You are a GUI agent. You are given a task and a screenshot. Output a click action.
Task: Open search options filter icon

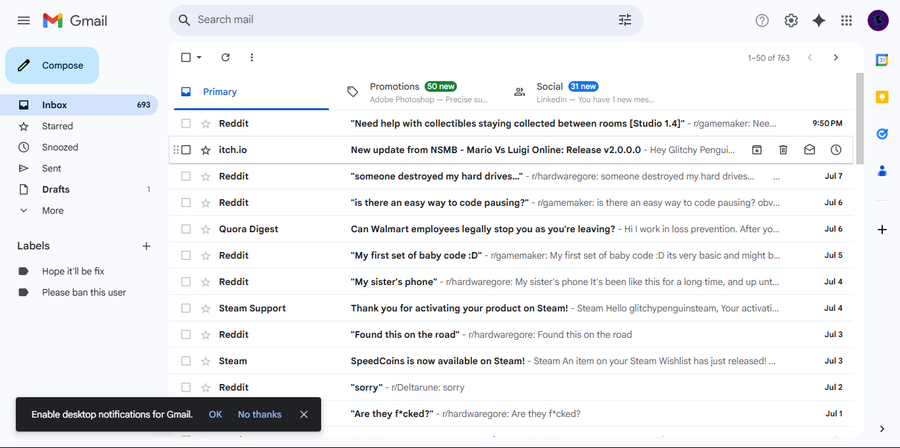[624, 20]
